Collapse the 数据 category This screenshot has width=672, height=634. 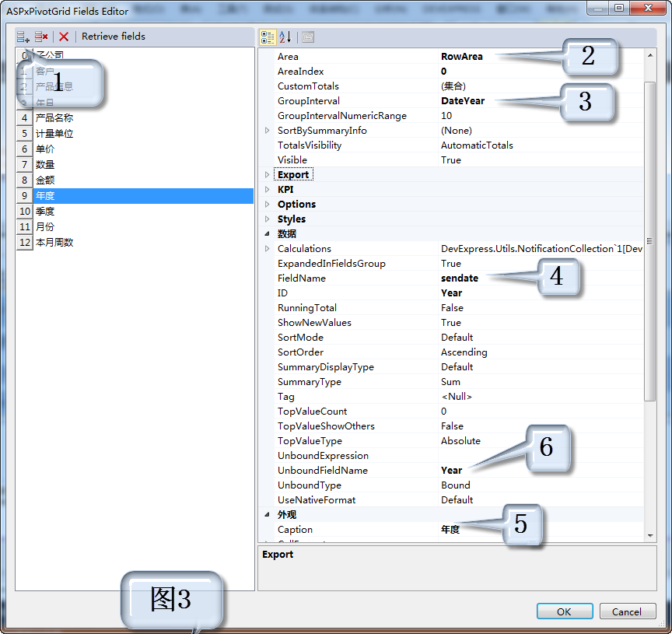point(267,233)
